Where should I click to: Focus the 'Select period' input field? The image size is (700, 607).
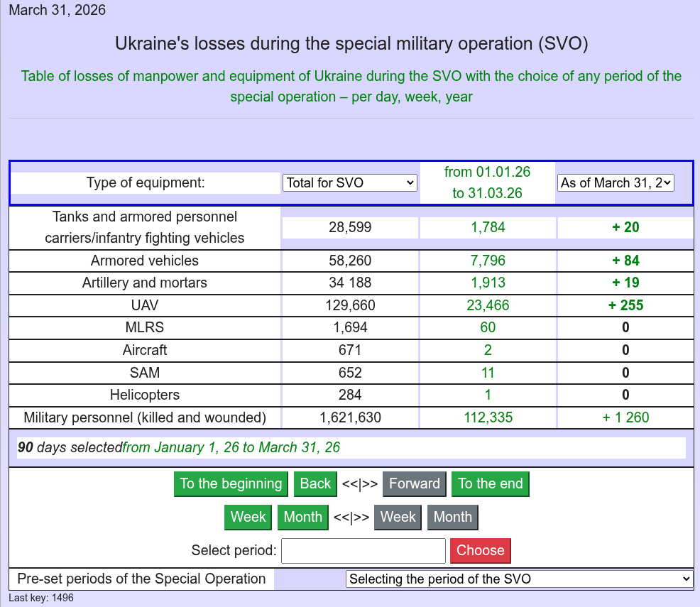pyautogui.click(x=363, y=551)
